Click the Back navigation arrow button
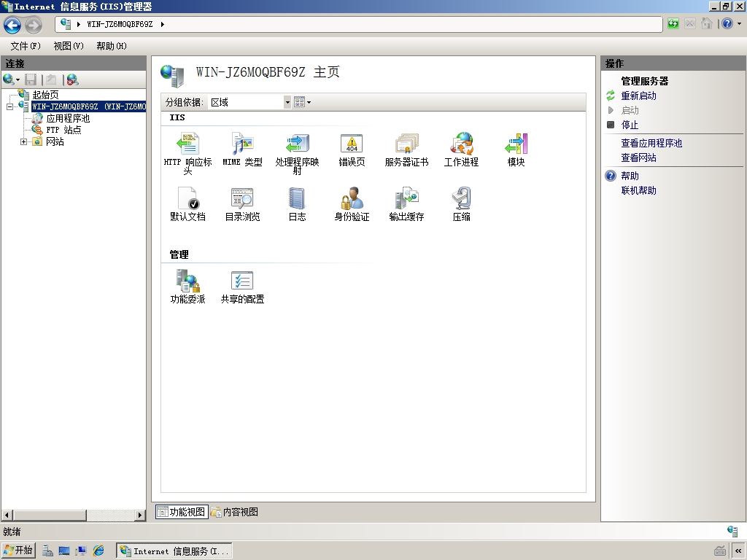 pyautogui.click(x=12, y=25)
